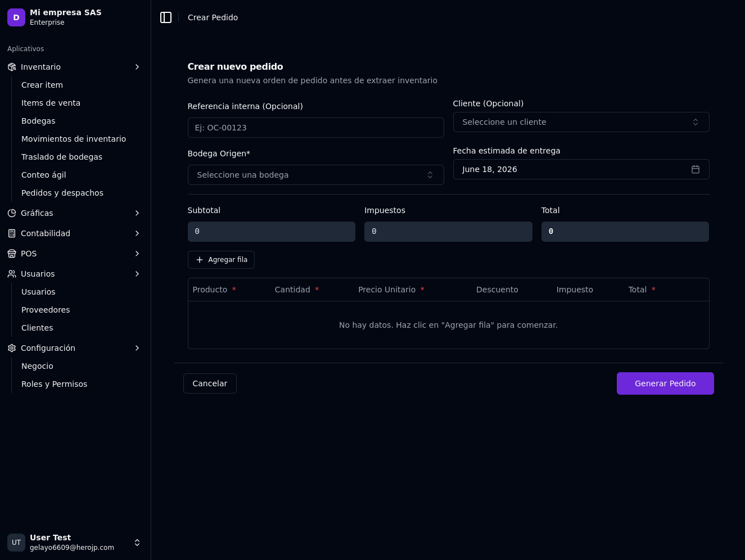Screen dimensions: 745x560
Task: Click the delivery date field June 18, 2026
Action: click(581, 169)
